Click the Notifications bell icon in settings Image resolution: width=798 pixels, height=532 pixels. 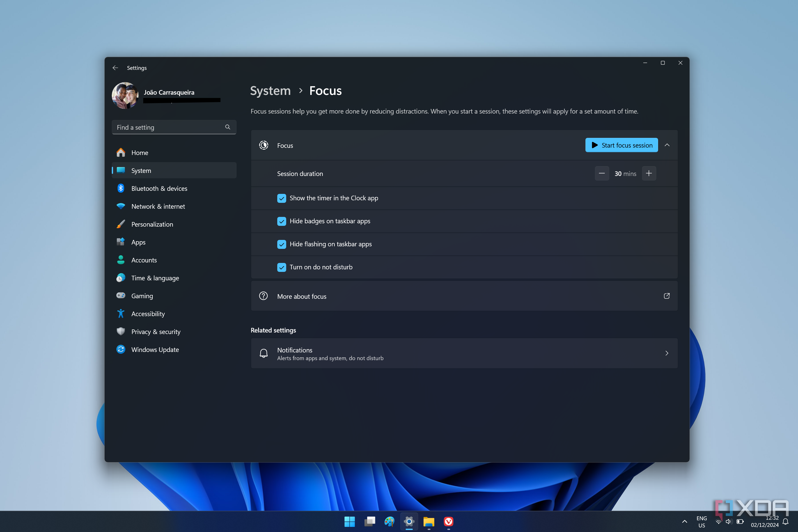click(x=264, y=353)
